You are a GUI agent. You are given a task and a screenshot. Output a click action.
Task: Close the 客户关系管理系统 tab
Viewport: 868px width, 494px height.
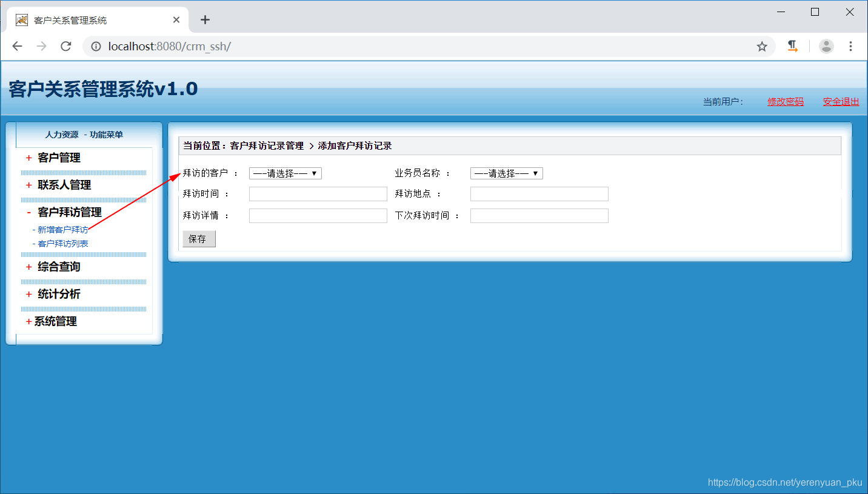pos(176,20)
